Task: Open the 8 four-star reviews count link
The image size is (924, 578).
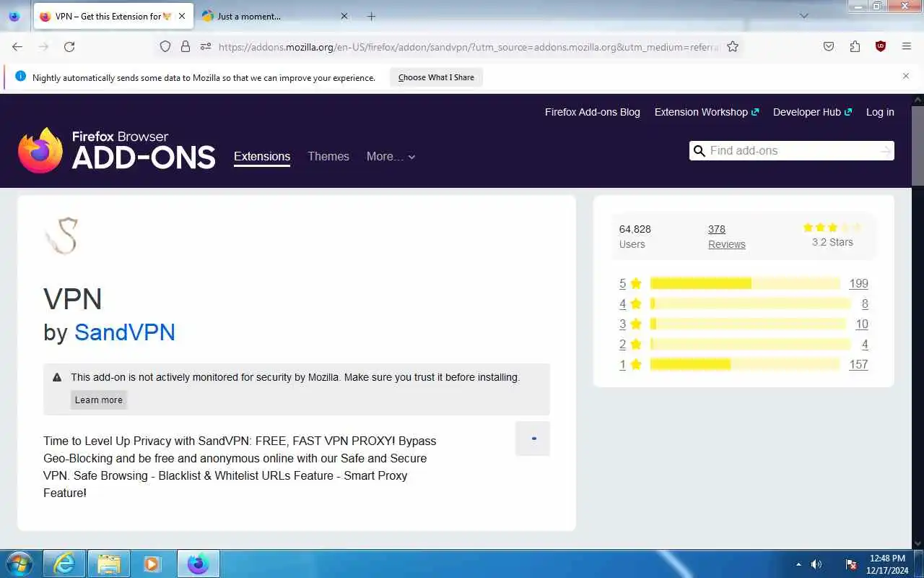Action: click(865, 303)
